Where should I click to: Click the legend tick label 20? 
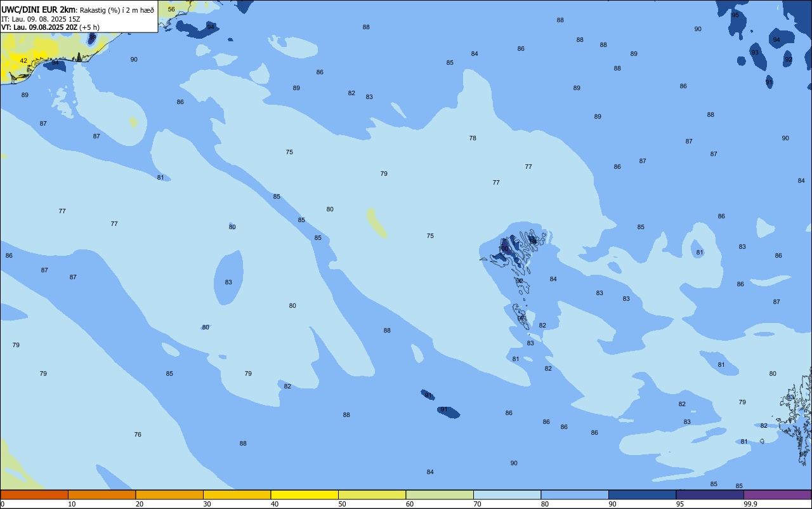(139, 504)
